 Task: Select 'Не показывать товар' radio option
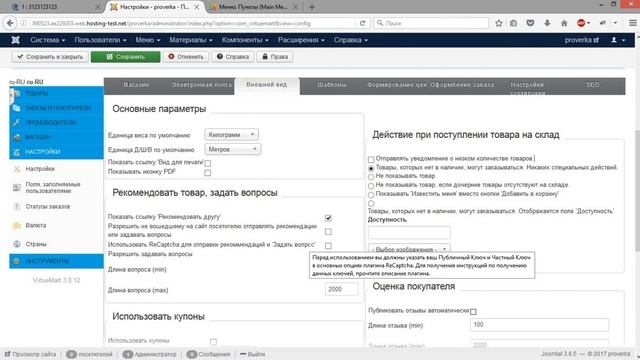click(x=371, y=177)
